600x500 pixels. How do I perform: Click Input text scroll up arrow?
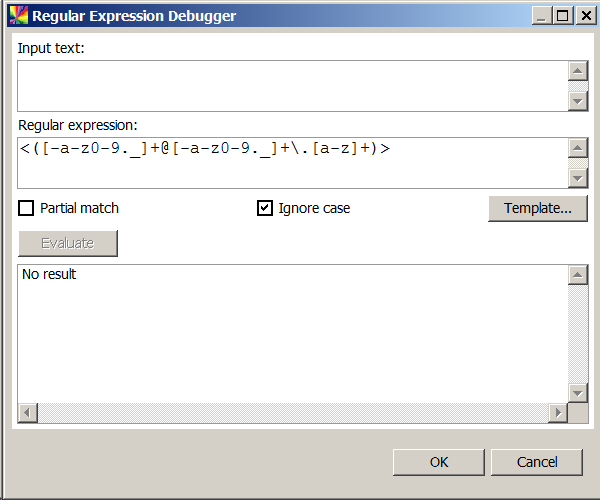tap(577, 71)
